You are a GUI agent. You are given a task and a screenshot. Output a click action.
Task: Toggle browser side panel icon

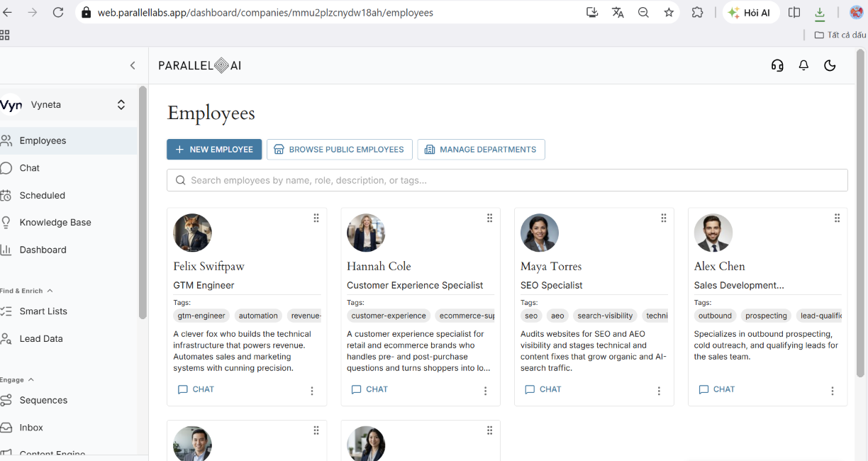coord(794,13)
